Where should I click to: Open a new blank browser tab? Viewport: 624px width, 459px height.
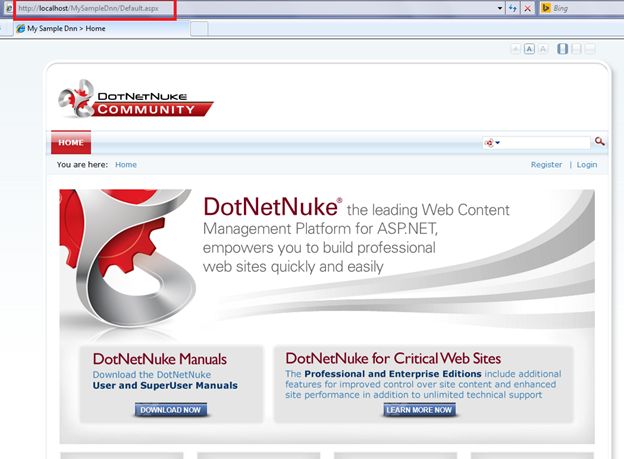coord(199,29)
